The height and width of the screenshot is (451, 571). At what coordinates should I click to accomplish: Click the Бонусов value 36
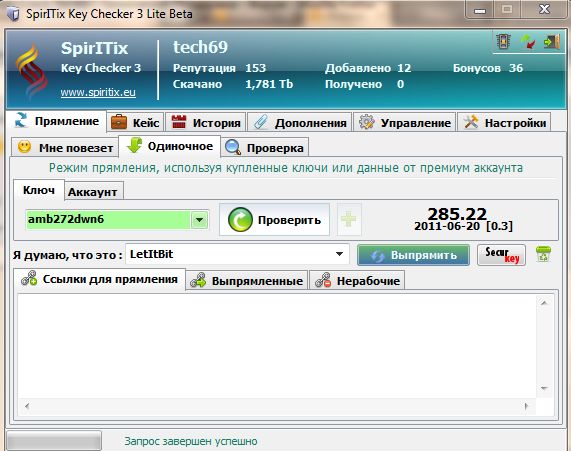tap(516, 68)
